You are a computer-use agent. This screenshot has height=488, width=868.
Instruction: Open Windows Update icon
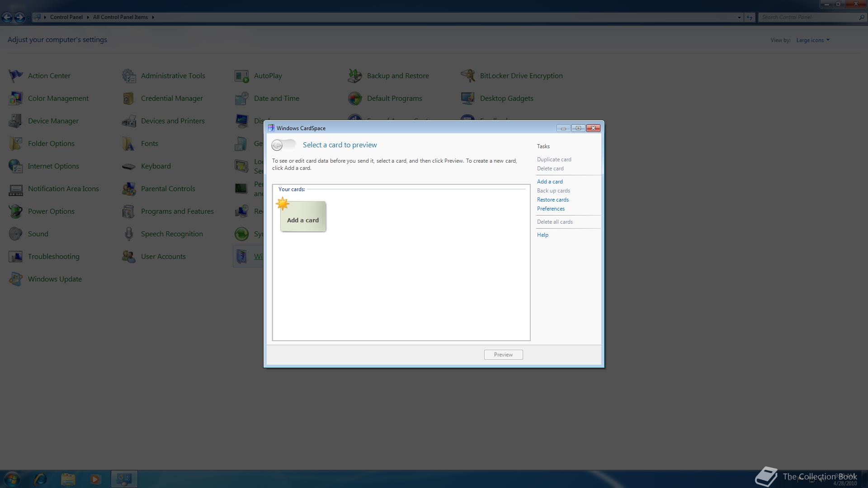click(x=16, y=279)
